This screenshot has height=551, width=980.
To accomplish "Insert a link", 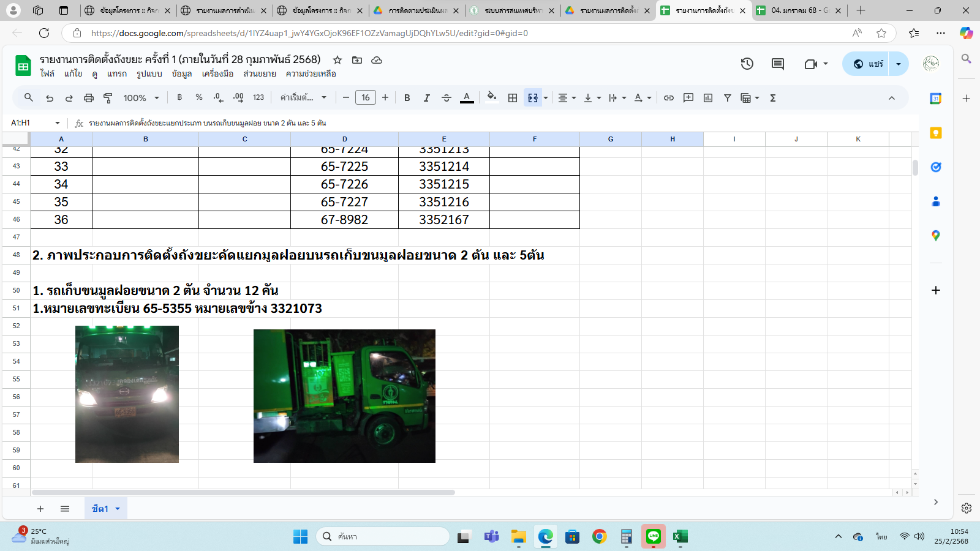I will (x=669, y=98).
